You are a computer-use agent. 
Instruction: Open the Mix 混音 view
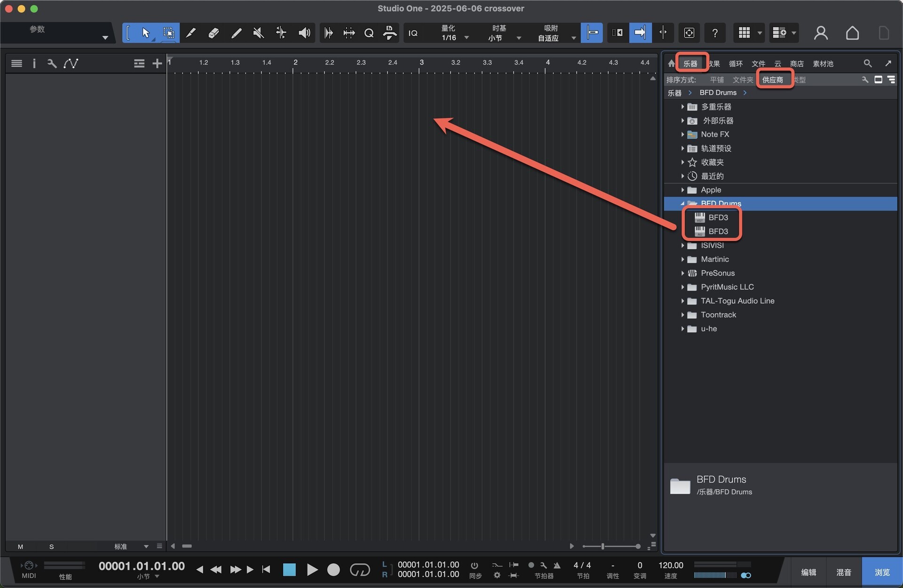(x=844, y=572)
